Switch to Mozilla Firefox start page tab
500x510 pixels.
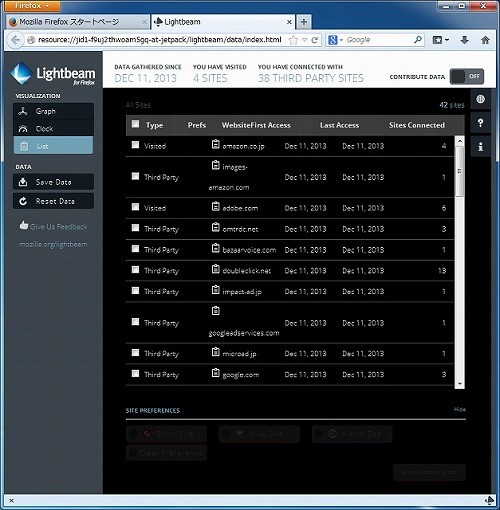tap(78, 22)
